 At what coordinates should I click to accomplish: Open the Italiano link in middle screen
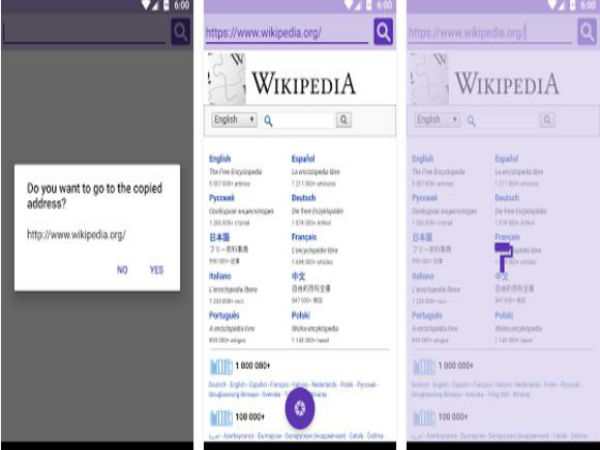click(221, 276)
